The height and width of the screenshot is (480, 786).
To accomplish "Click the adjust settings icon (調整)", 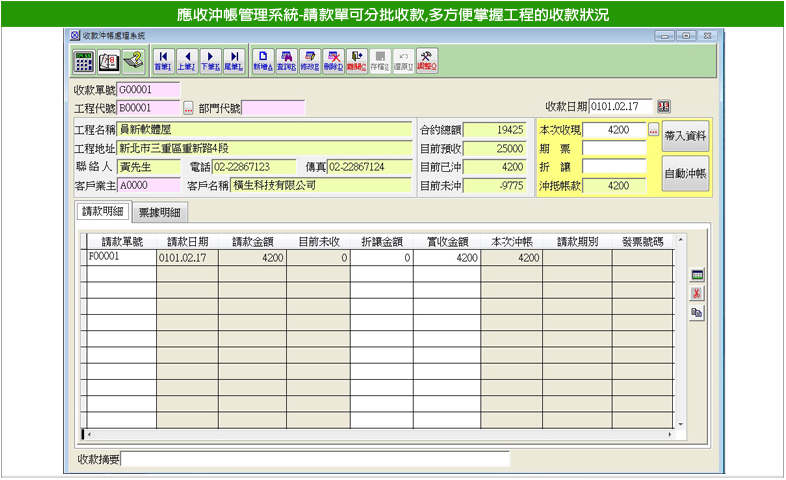I will (x=426, y=60).
